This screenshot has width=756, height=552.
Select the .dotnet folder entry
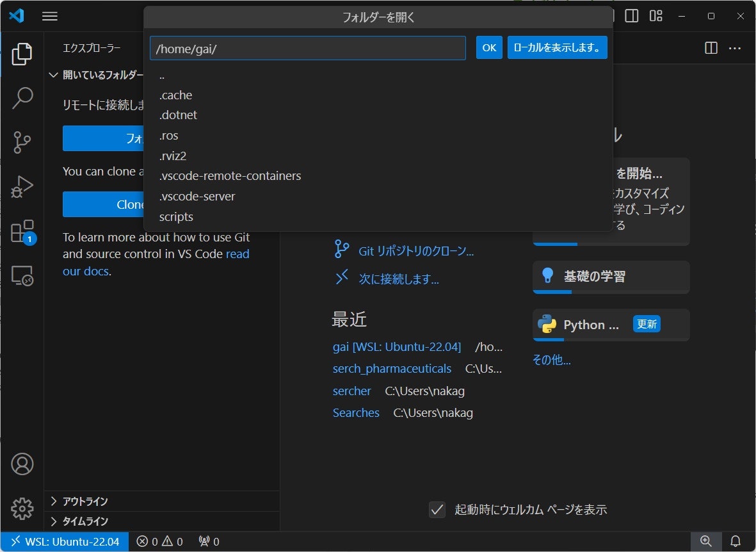pos(378,115)
